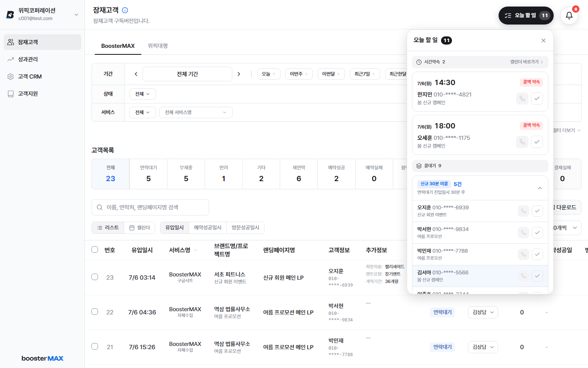The image size is (588, 368).
Task: Switch to the BoosterMAX tab
Action: pyautogui.click(x=118, y=46)
